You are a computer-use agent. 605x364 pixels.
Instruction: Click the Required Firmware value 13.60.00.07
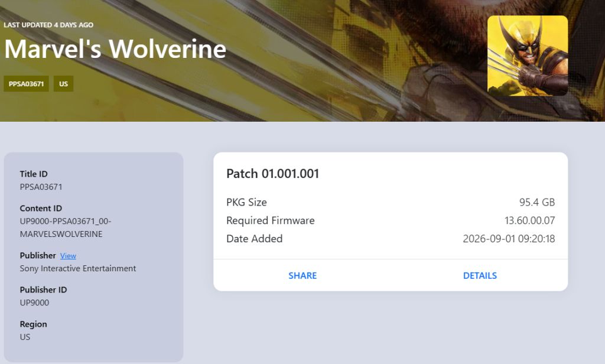(530, 220)
